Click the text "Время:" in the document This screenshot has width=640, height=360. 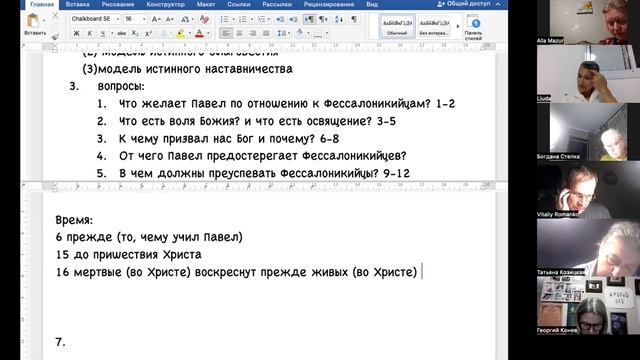[x=74, y=220]
